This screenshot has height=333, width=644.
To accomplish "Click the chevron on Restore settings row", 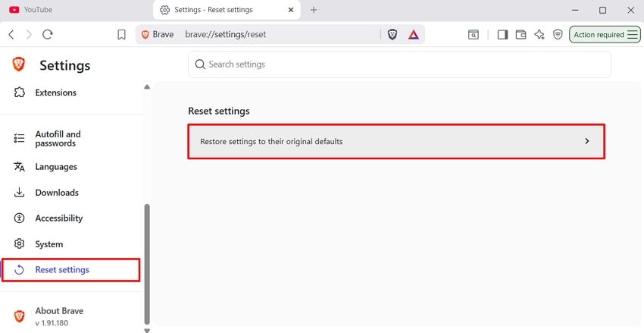I will [587, 141].
